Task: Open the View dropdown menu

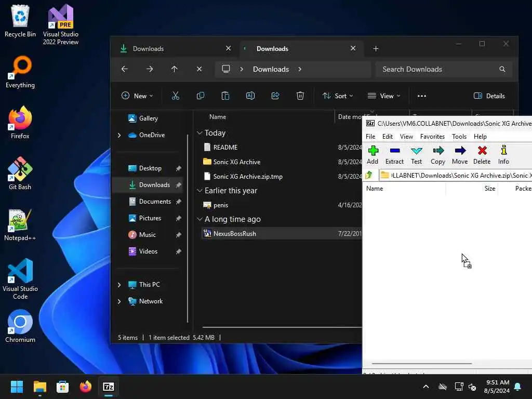Action: pyautogui.click(x=384, y=96)
